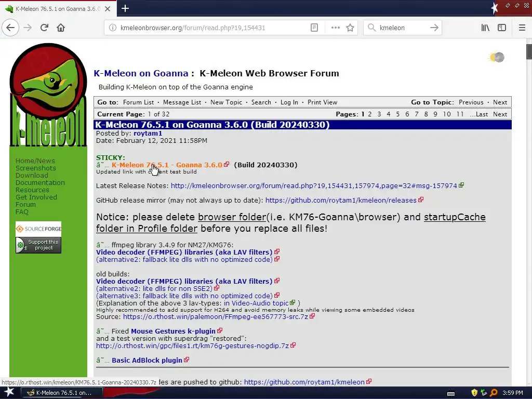Open a new tab with the plus button

125,8
